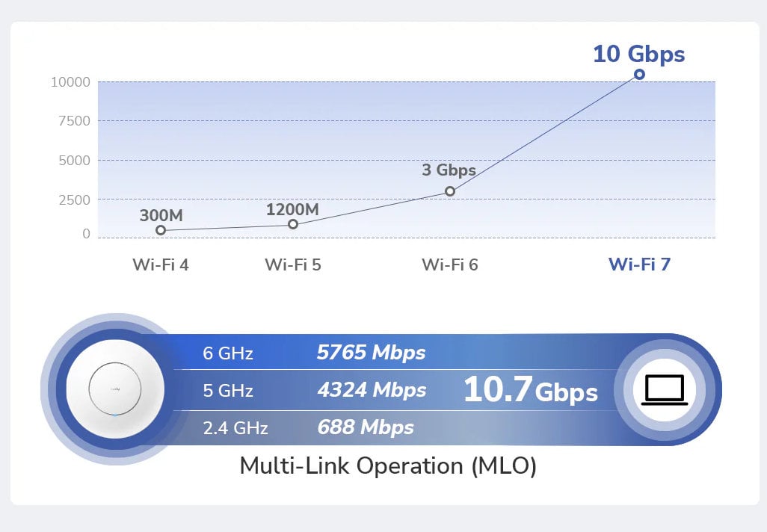Screen dimensions: 767x532
Task: Click the Wi-Fi 6 axis label
Action: click(450, 264)
